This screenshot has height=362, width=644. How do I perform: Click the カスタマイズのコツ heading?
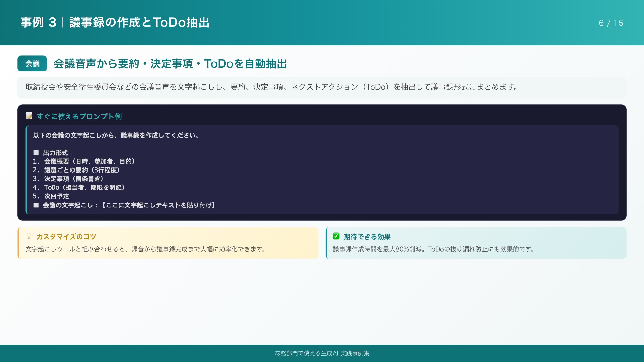click(x=66, y=237)
